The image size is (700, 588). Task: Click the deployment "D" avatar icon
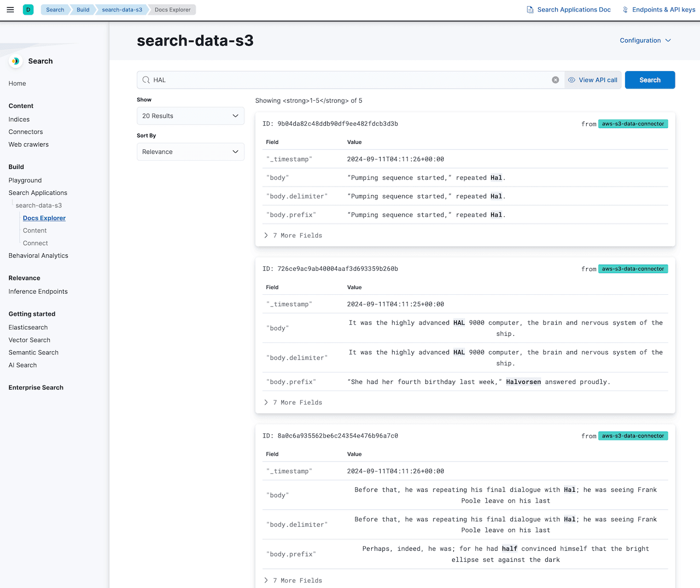point(28,9)
